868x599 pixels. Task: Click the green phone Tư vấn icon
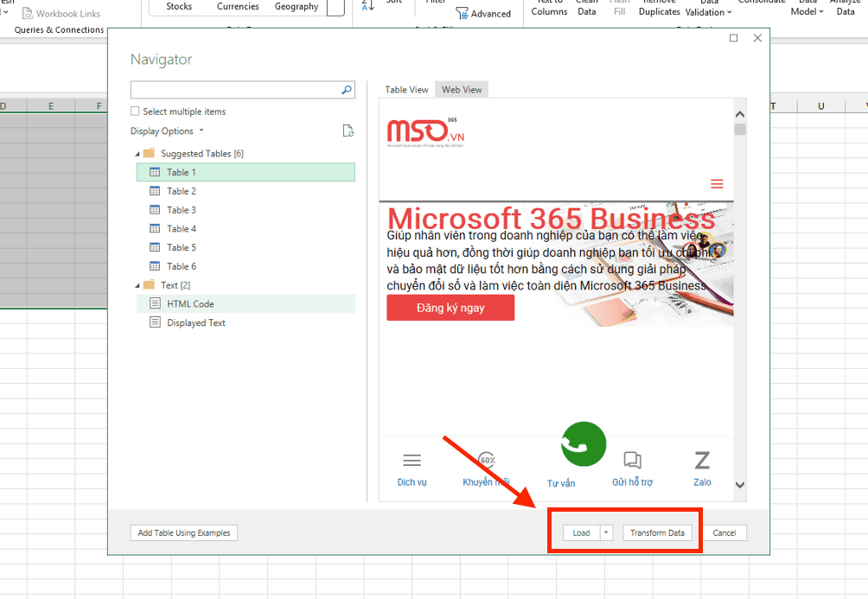tap(584, 444)
